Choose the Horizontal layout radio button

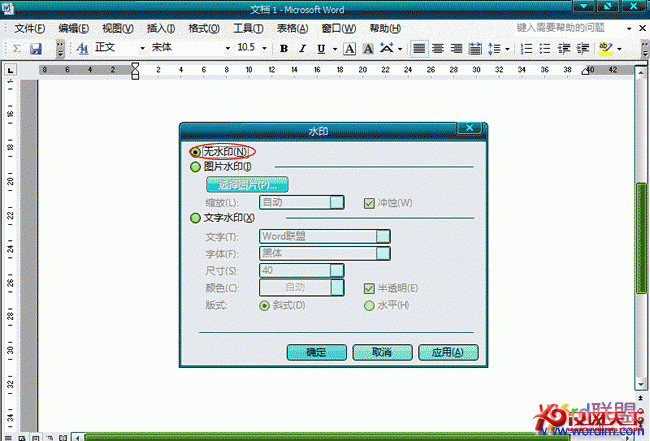click(369, 306)
